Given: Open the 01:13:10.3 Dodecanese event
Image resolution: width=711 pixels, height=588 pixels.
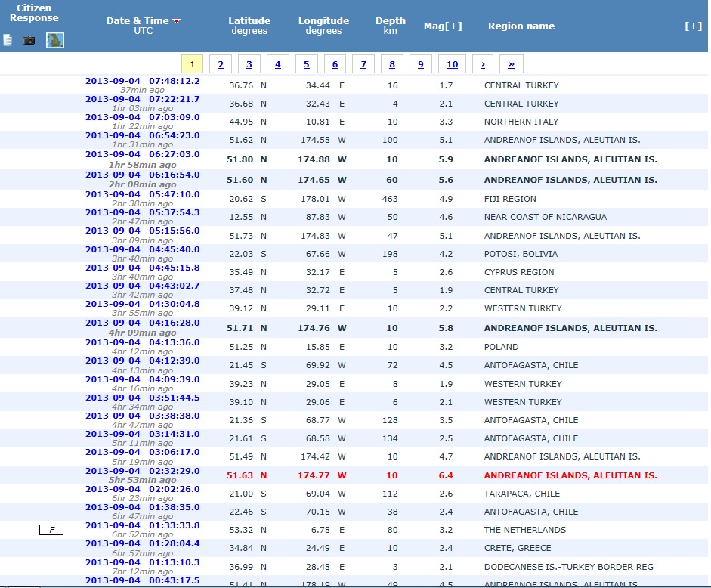Looking at the screenshot, I should (142, 562).
